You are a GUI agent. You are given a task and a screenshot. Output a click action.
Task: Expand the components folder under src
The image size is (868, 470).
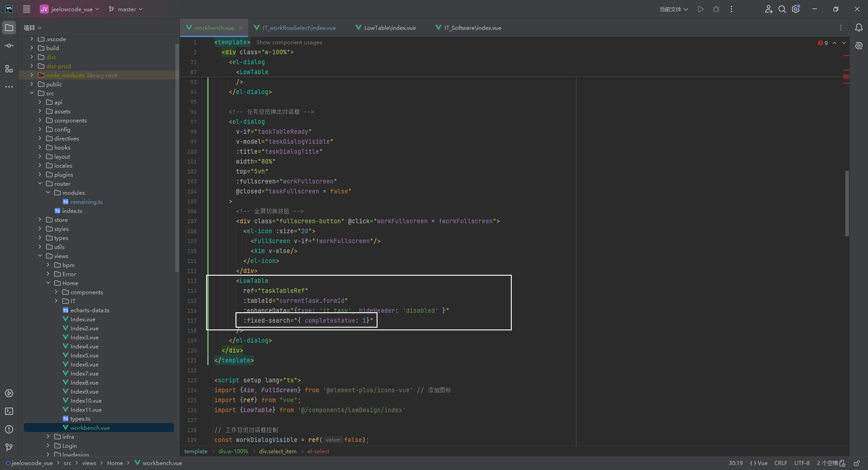coord(40,120)
